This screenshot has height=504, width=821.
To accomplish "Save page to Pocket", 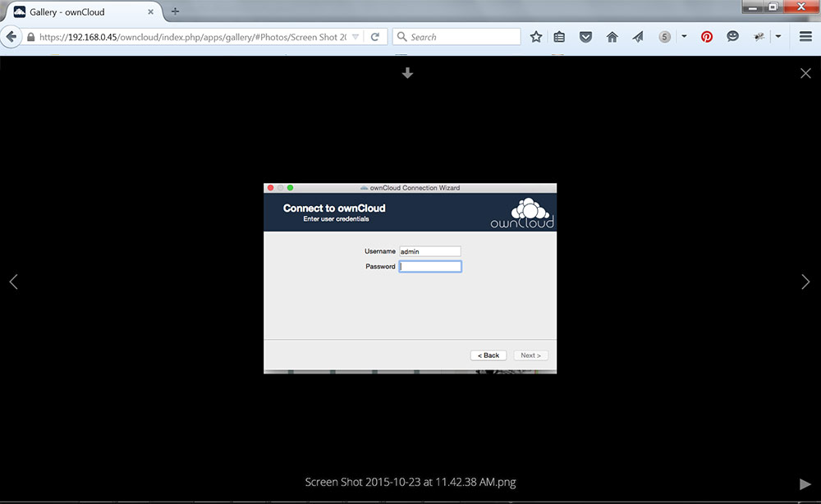I will point(585,37).
